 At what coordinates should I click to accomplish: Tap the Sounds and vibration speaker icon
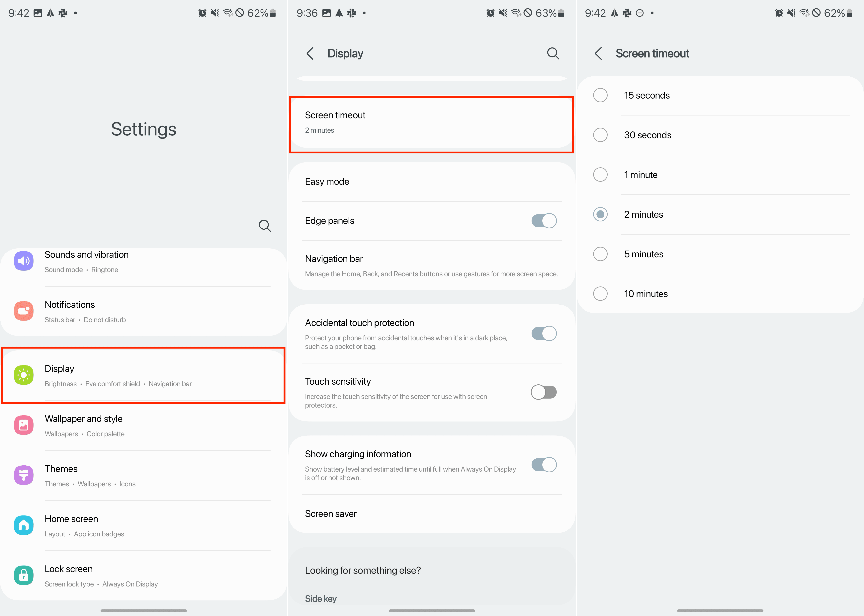[x=24, y=261]
